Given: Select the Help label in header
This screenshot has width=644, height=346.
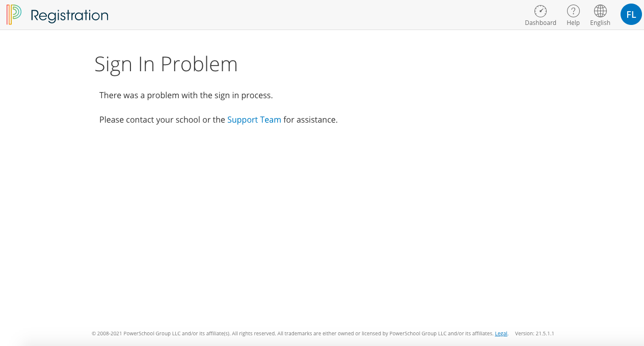Looking at the screenshot, I should pyautogui.click(x=573, y=23).
